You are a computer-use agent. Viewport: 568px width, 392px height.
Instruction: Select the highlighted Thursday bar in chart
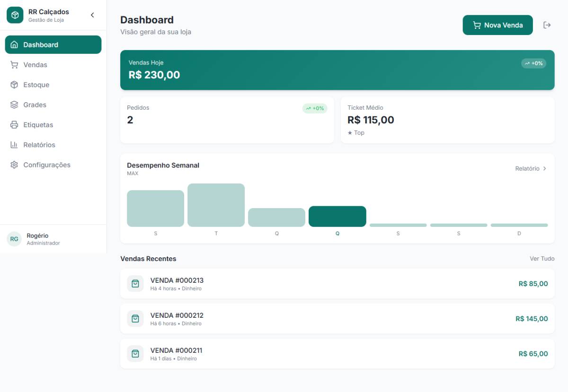click(337, 217)
